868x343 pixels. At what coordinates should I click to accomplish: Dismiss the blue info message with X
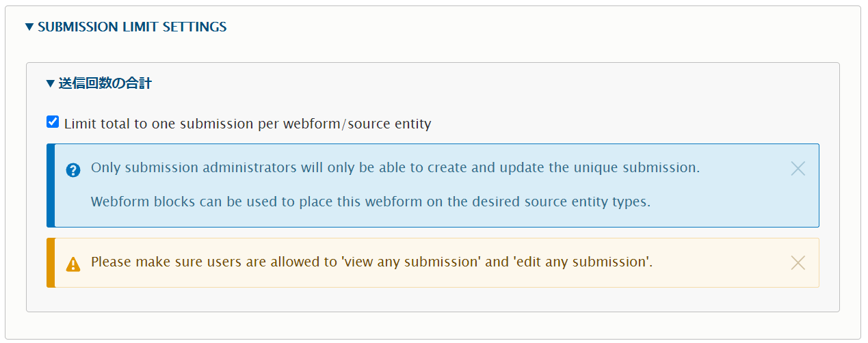point(798,169)
